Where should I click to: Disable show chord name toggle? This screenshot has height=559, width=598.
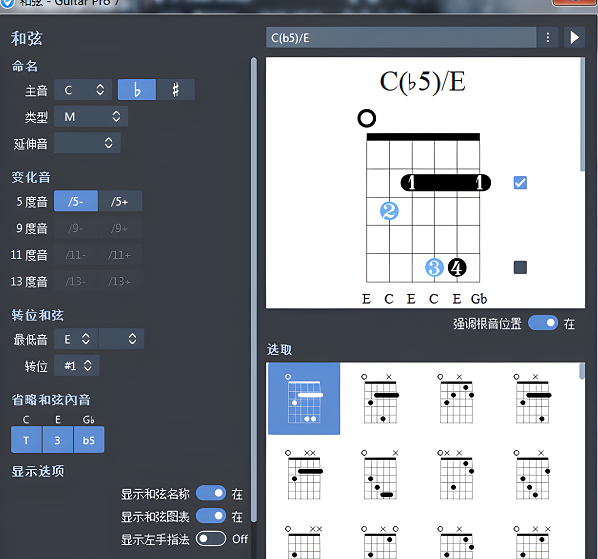(x=211, y=493)
